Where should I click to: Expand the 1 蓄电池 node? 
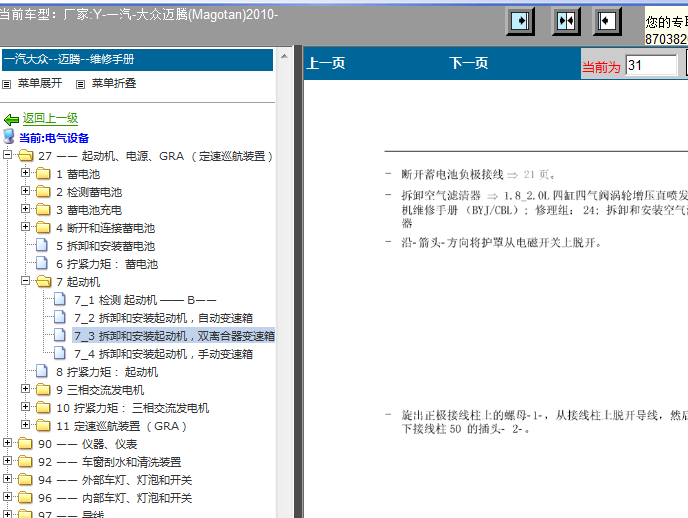(25, 172)
